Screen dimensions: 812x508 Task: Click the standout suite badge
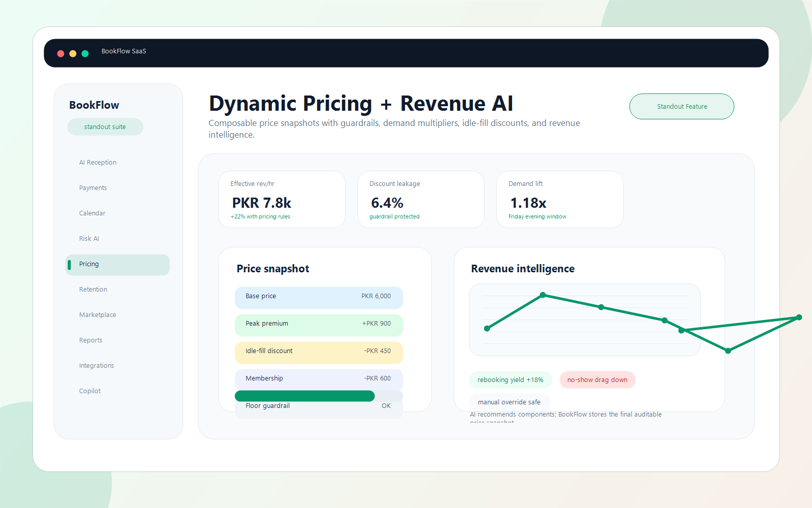click(105, 127)
